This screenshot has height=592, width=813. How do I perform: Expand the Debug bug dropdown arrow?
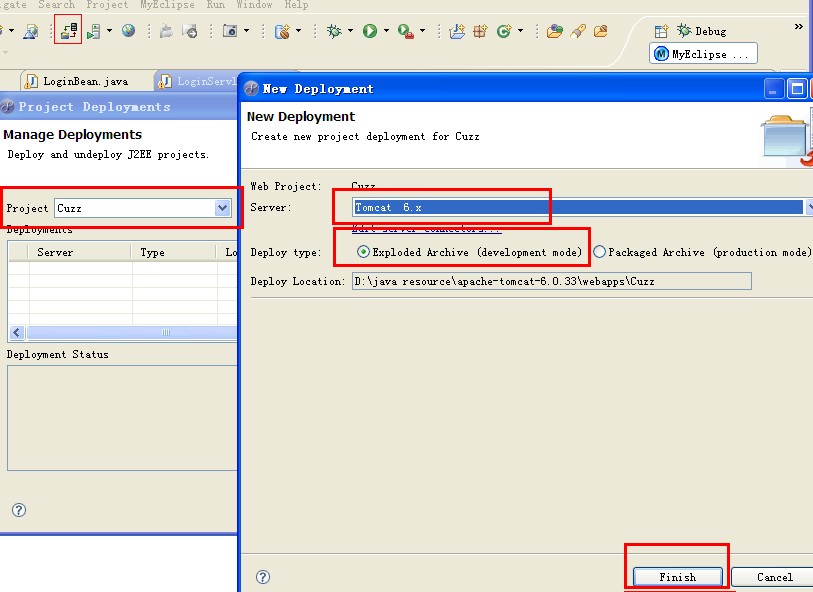351,31
